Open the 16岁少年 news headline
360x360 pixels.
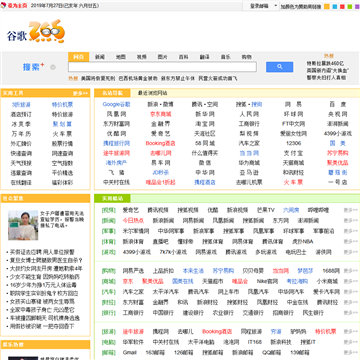(43, 285)
